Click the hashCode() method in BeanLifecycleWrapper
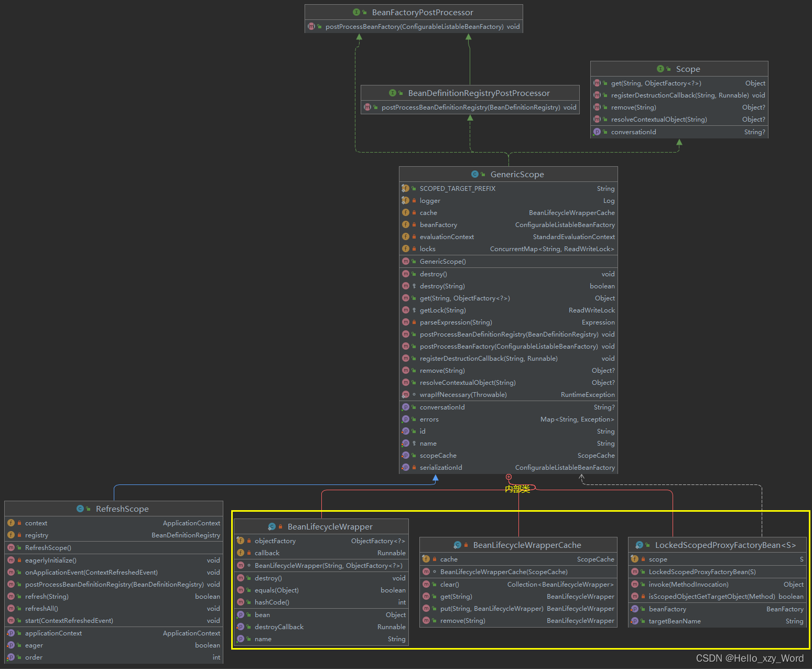 (321, 602)
